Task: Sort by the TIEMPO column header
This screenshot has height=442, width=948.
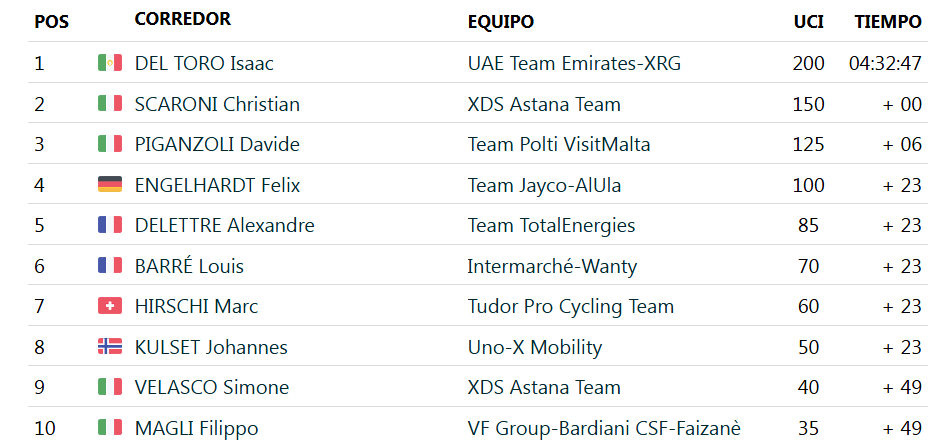Action: click(x=888, y=22)
